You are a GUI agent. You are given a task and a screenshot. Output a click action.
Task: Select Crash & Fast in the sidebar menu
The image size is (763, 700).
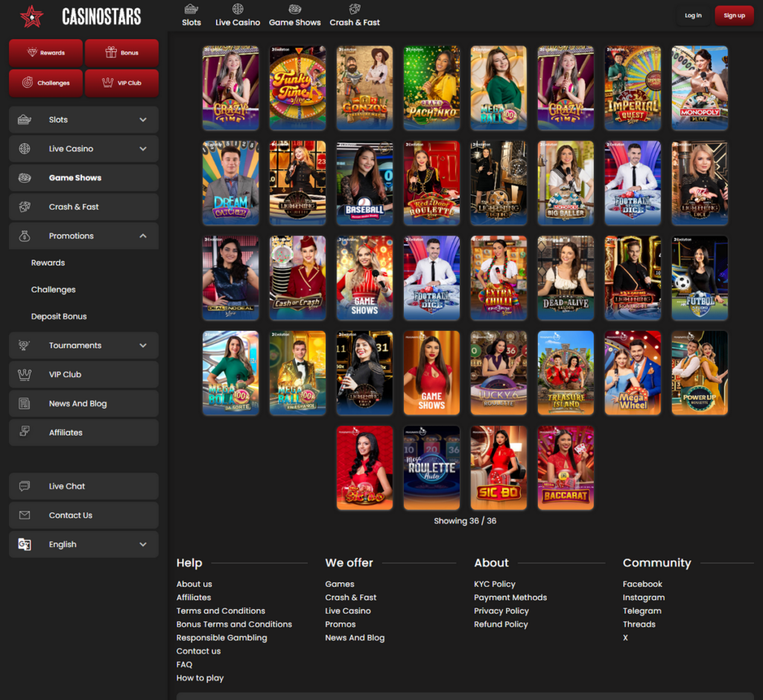tap(83, 207)
